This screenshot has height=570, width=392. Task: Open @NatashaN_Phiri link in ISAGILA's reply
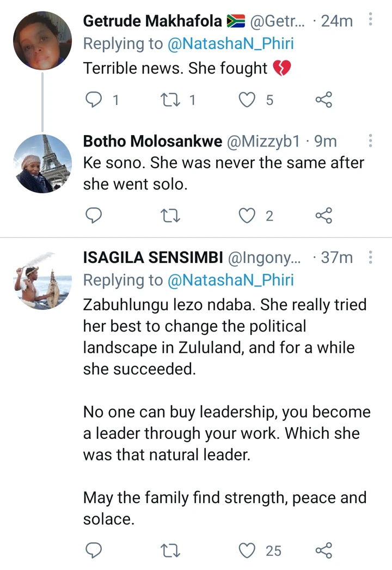click(x=230, y=280)
